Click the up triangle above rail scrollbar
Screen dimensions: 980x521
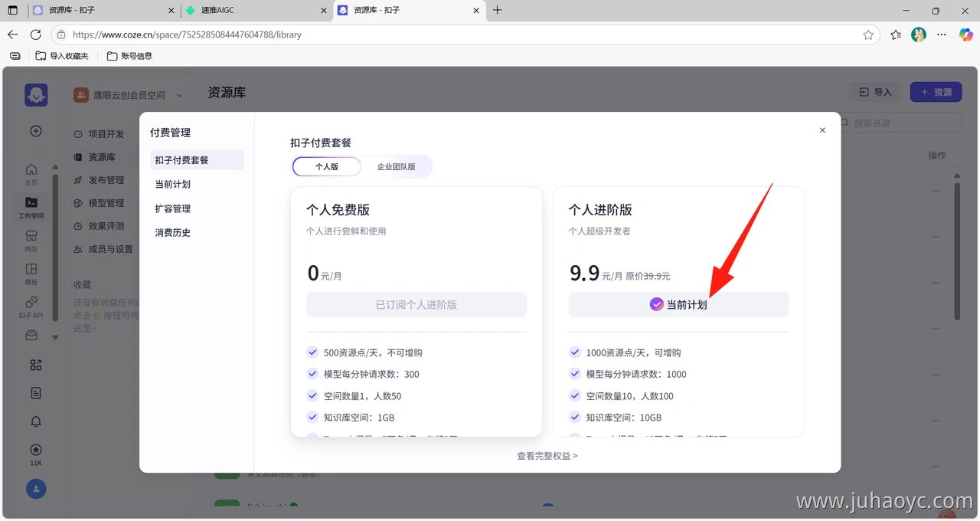[x=55, y=167]
